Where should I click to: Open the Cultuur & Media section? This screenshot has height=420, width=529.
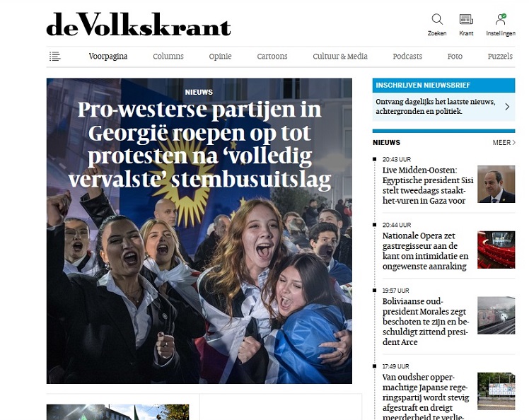(339, 57)
